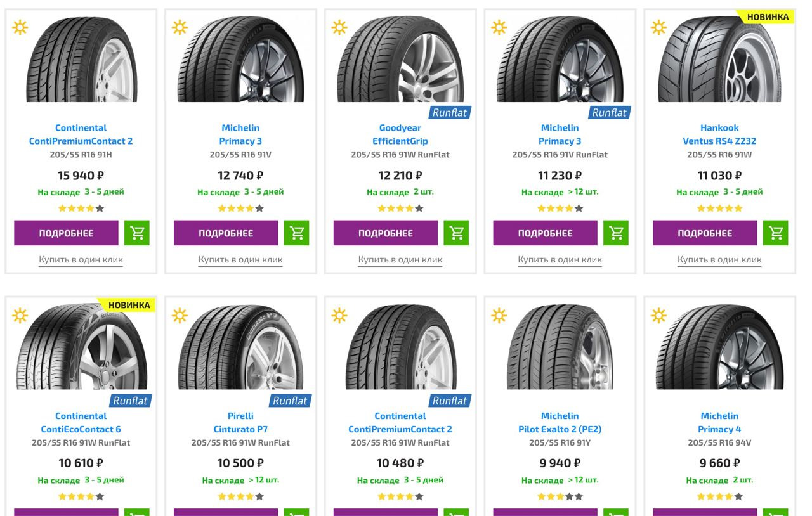Viewport: 812px width, 516px height.
Task: Buy Michelin Primacy 3 91V in one click
Action: pyautogui.click(x=240, y=259)
